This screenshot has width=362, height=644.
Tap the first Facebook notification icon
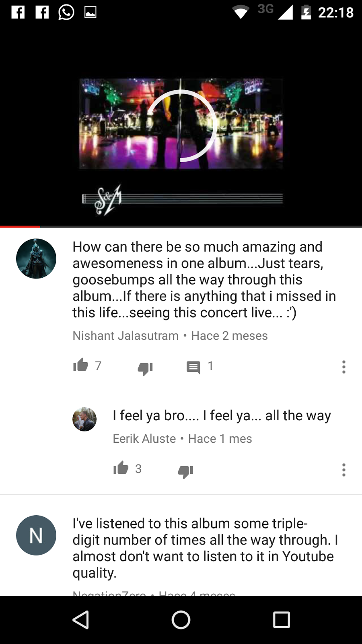18,12
